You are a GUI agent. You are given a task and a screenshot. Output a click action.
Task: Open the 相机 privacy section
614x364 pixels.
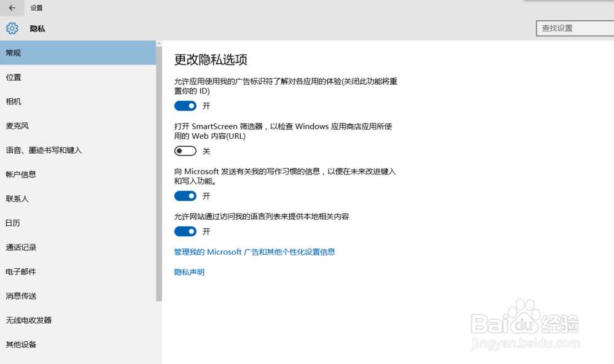coord(78,101)
